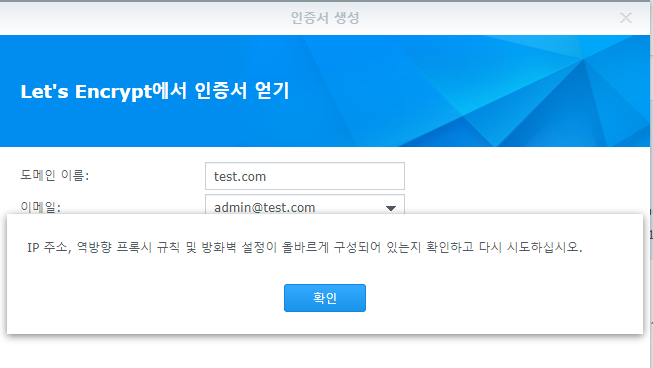Click the admin@test.com email field

click(305, 205)
